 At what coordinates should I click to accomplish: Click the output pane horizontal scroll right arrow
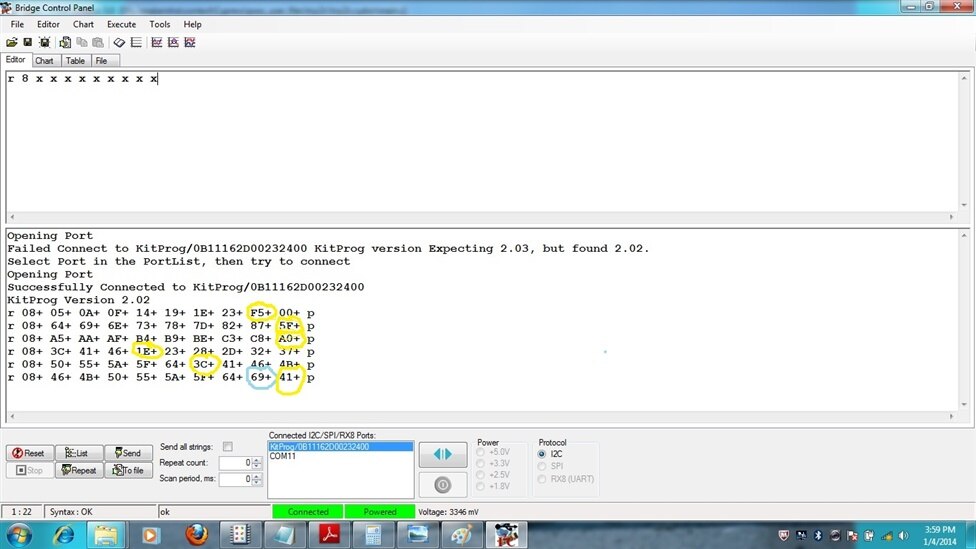[x=951, y=416]
